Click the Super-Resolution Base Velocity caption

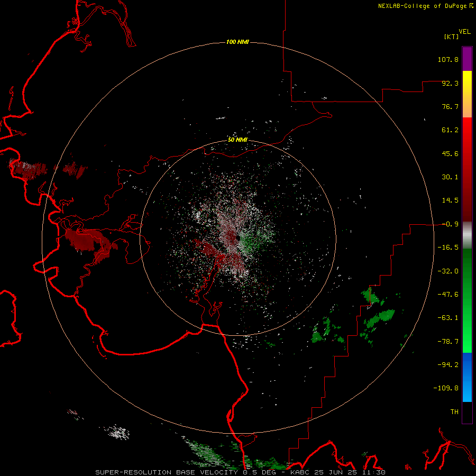241,472
